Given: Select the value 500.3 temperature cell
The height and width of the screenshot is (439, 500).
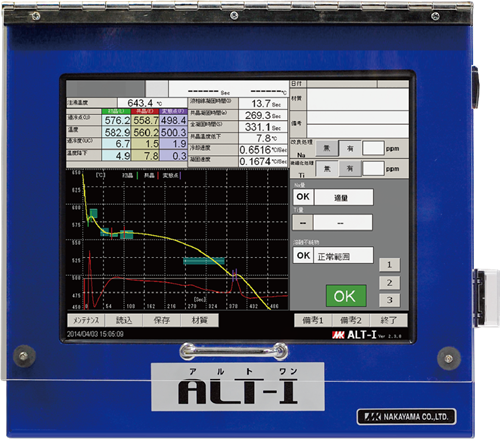Looking at the screenshot, I should point(173,132).
